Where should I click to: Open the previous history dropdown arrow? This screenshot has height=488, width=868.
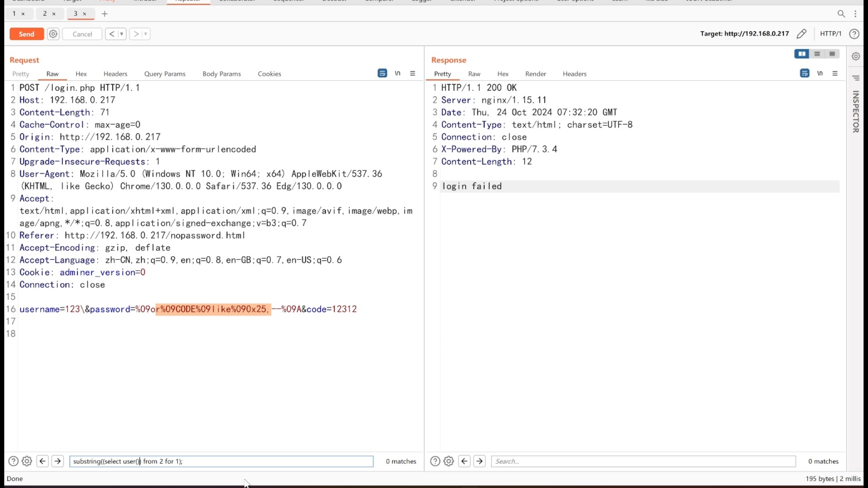122,34
